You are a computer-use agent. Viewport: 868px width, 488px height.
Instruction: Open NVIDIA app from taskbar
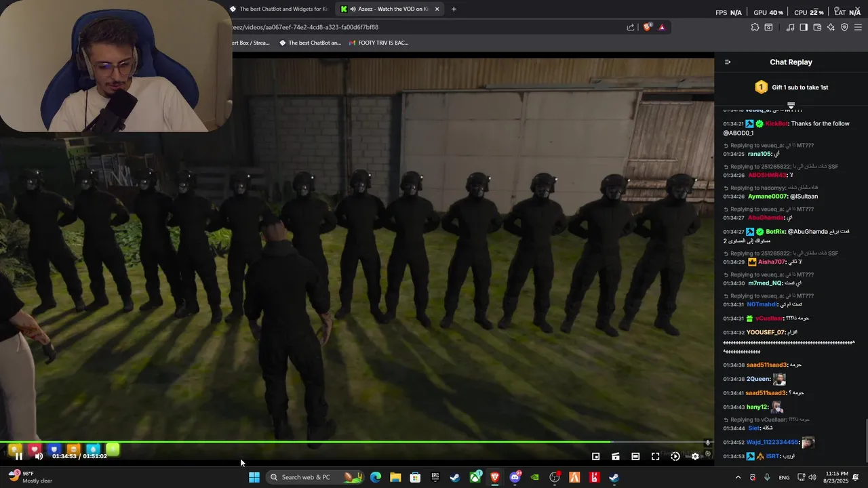tap(535, 477)
